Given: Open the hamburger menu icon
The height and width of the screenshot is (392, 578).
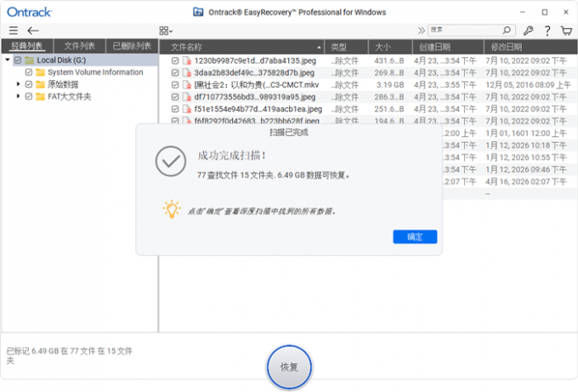Looking at the screenshot, I should click(14, 31).
